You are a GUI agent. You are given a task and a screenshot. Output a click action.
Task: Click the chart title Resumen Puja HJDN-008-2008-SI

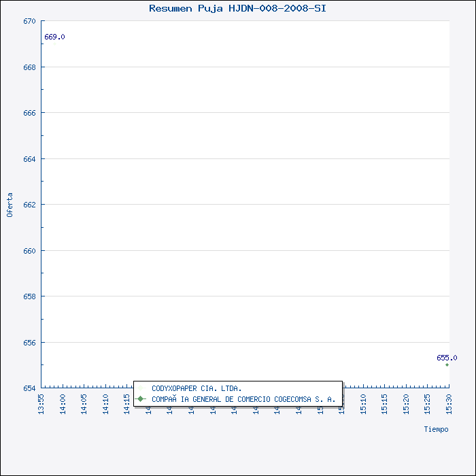[x=237, y=9]
